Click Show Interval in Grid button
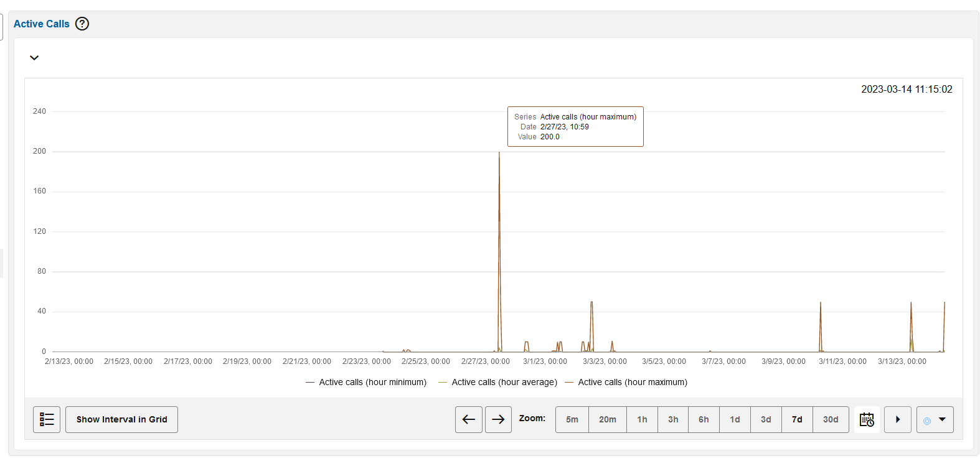Screen dimensions: 980x461 click(x=121, y=419)
